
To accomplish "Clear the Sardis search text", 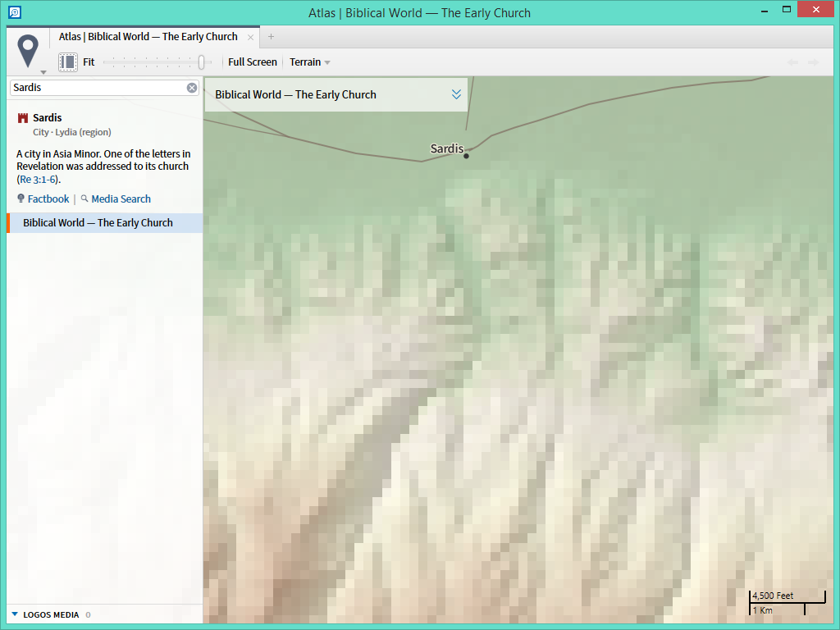I will click(x=192, y=88).
